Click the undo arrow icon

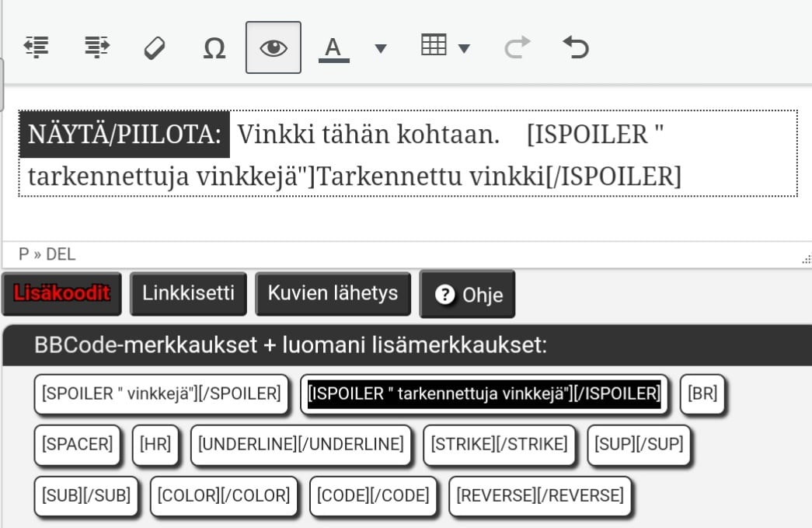tap(575, 48)
